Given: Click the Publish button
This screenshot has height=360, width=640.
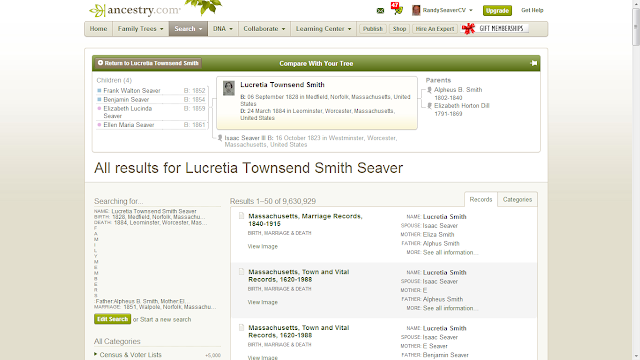Looking at the screenshot, I should 373,29.
